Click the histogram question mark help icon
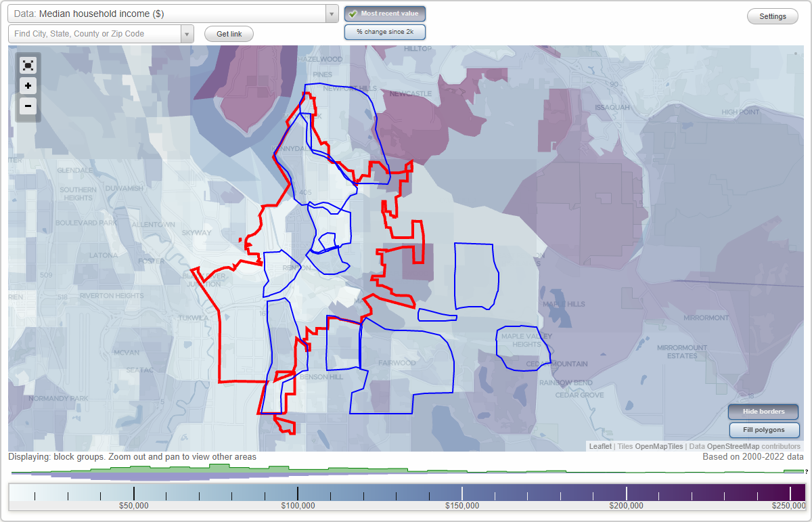 tap(806, 472)
